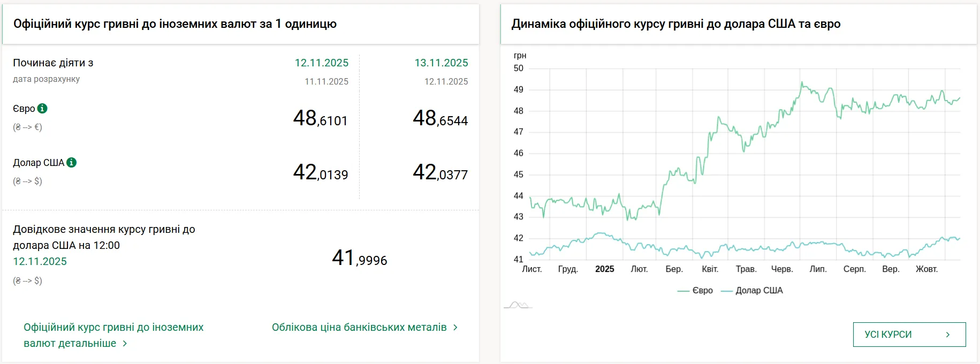Click the arrow inside the УСІ КУРСИ button
The height and width of the screenshot is (364, 980).
coord(948,335)
